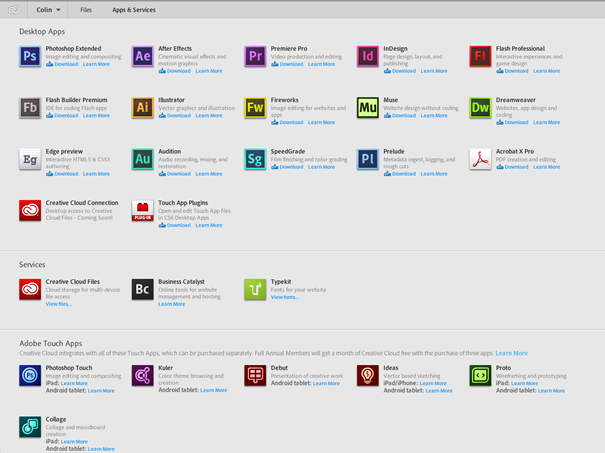Download InDesign

(400, 71)
